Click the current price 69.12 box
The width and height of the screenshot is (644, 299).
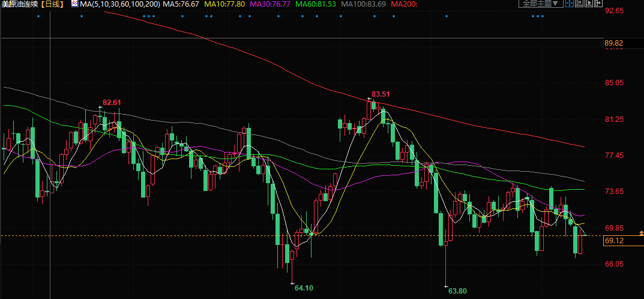click(x=614, y=240)
